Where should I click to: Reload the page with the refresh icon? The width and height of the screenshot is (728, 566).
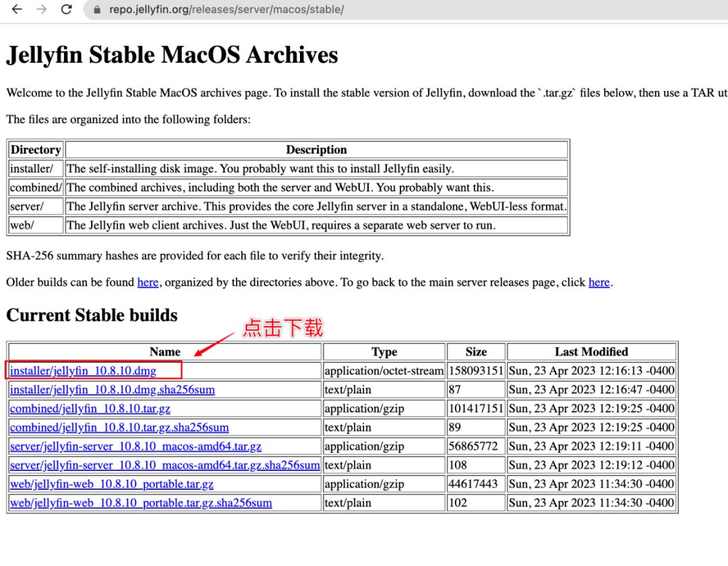pos(66,9)
